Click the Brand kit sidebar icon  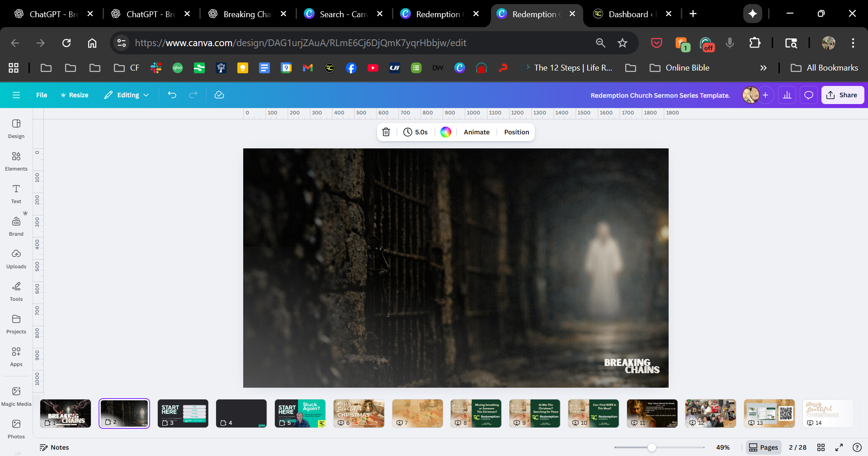[x=16, y=226]
